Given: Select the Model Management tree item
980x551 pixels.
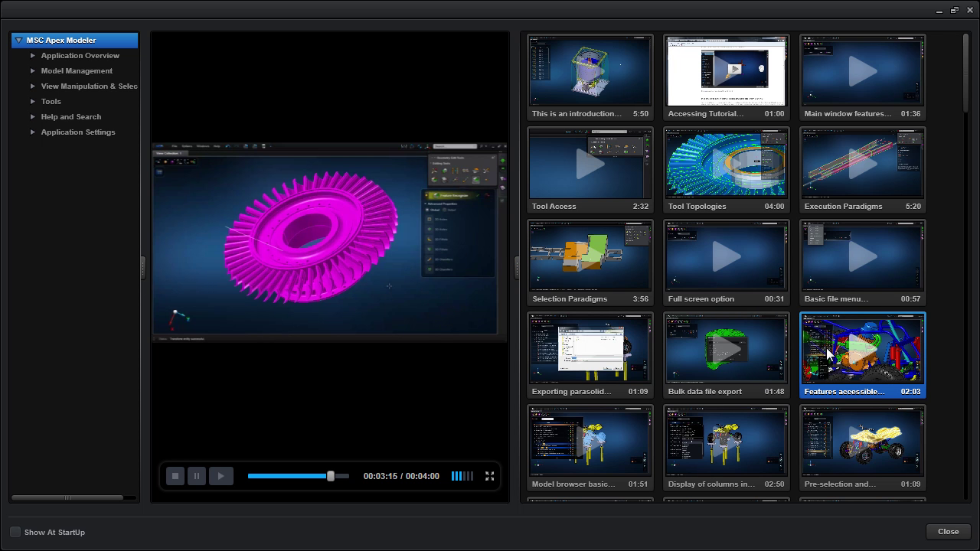Looking at the screenshot, I should point(77,71).
